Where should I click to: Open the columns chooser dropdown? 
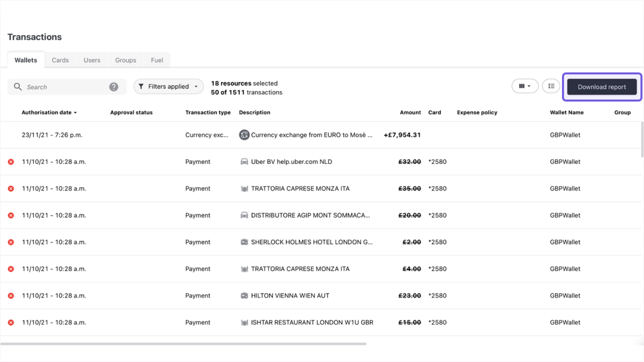[525, 86]
